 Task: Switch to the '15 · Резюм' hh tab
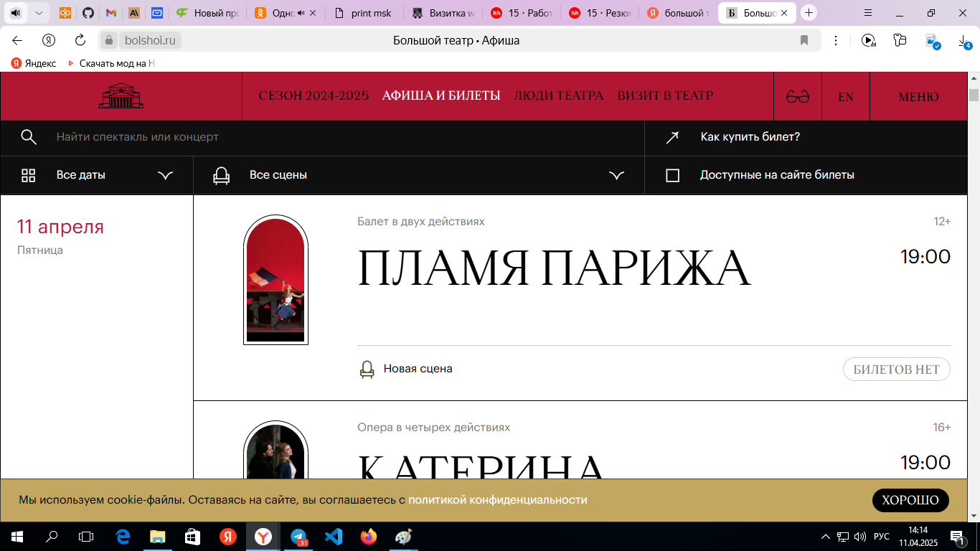tap(599, 13)
